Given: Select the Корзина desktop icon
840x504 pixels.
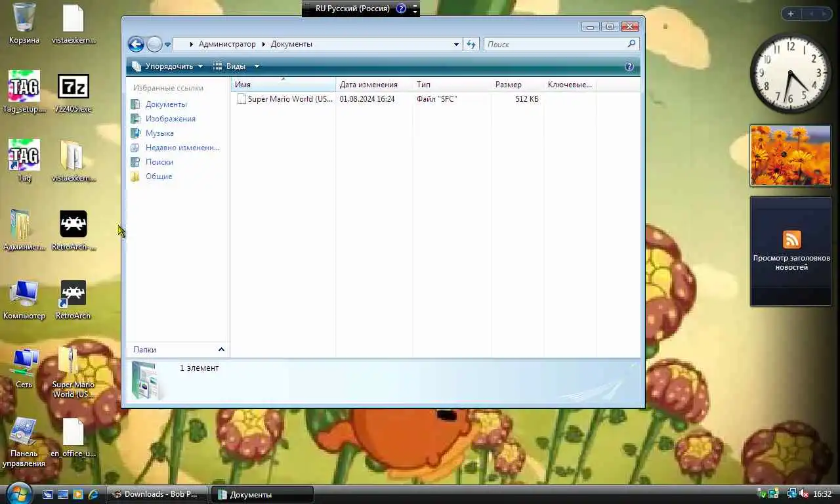Looking at the screenshot, I should (x=24, y=24).
